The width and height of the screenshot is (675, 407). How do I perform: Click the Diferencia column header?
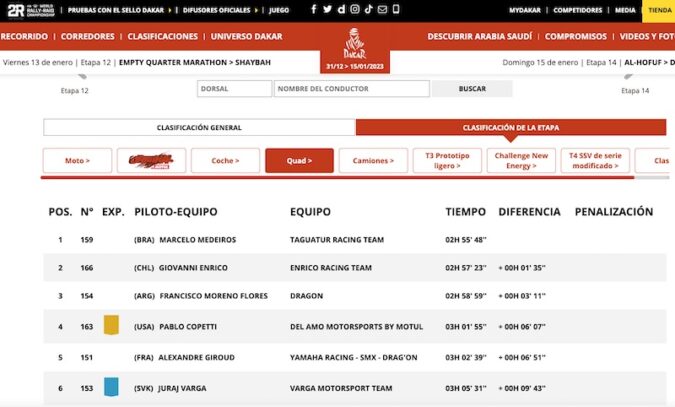529,212
